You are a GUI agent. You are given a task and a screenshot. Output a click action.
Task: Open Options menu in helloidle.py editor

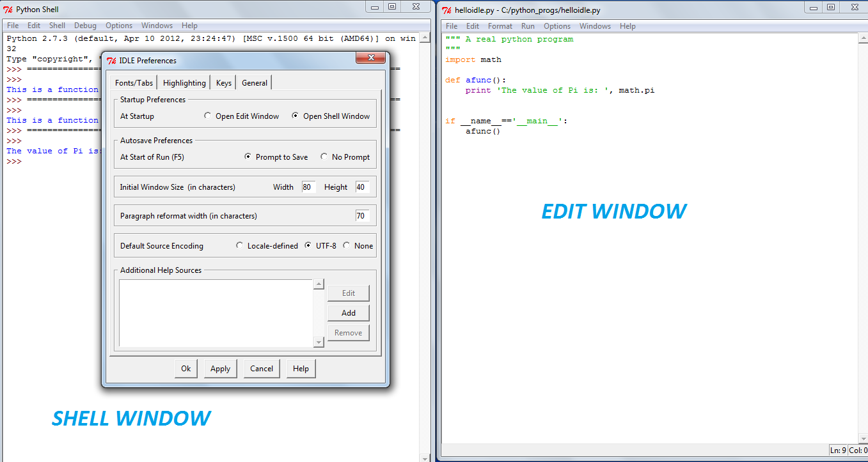557,26
